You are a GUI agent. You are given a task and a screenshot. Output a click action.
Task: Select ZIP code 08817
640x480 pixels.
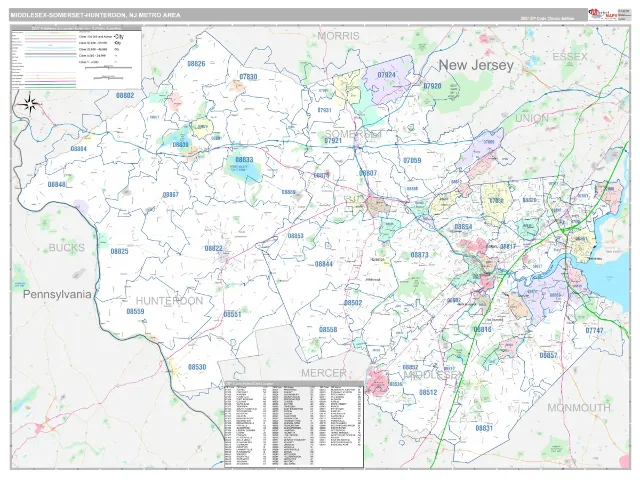[508, 246]
